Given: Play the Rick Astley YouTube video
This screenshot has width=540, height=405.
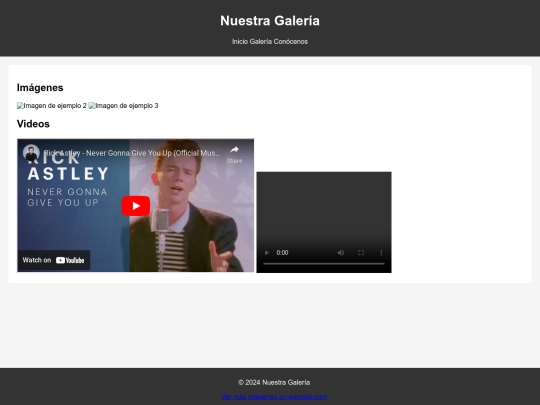Looking at the screenshot, I should pos(136,206).
